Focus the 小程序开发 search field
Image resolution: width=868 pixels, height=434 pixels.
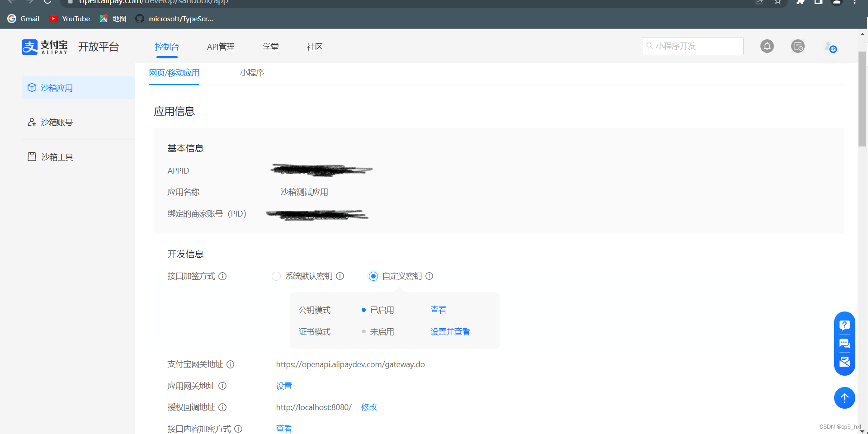pyautogui.click(x=693, y=46)
